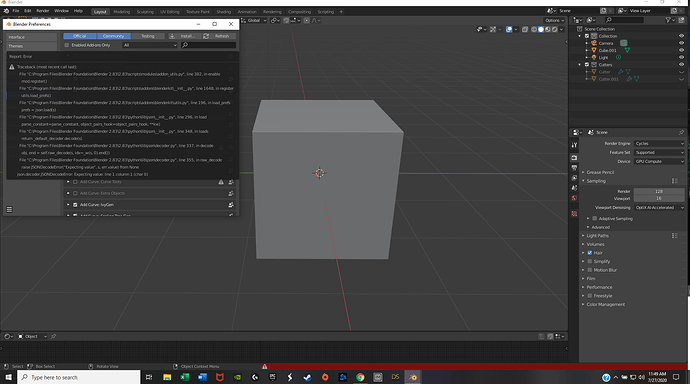Click the warning icon in the status bar
The height and width of the screenshot is (384, 690).
pyautogui.click(x=264, y=366)
